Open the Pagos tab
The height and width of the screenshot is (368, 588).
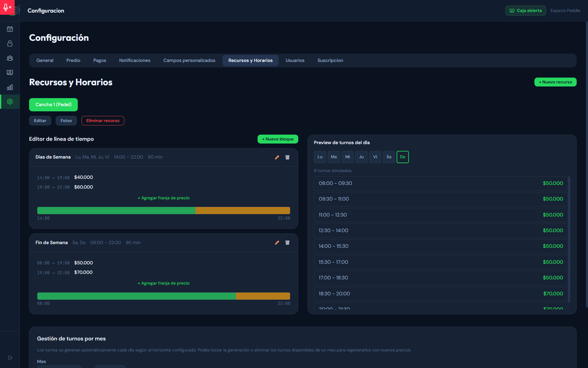(x=100, y=60)
